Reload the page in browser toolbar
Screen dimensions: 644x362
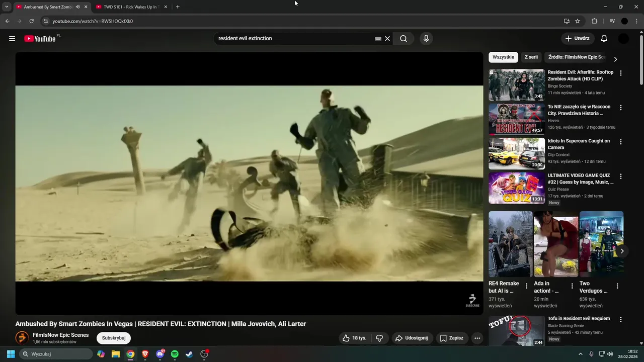pos(31,21)
